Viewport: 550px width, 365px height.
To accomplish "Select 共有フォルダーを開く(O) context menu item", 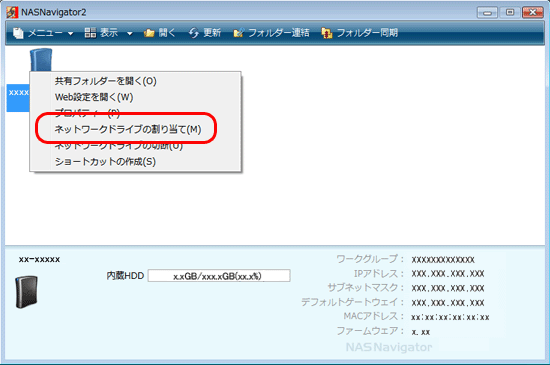I will pos(135,81).
